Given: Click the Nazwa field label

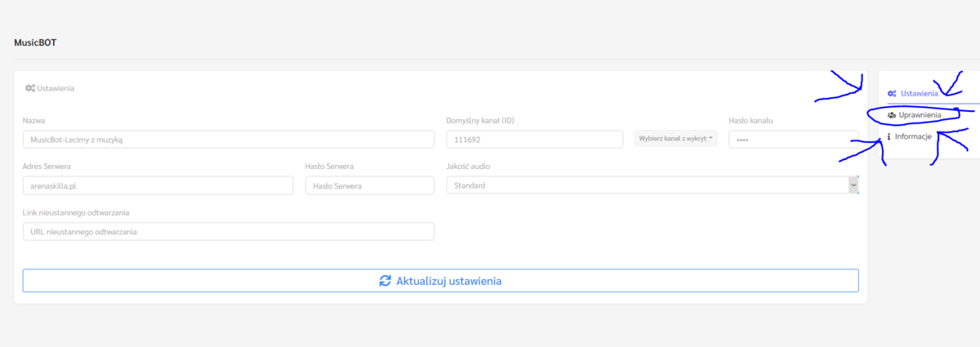Looking at the screenshot, I should coord(33,121).
